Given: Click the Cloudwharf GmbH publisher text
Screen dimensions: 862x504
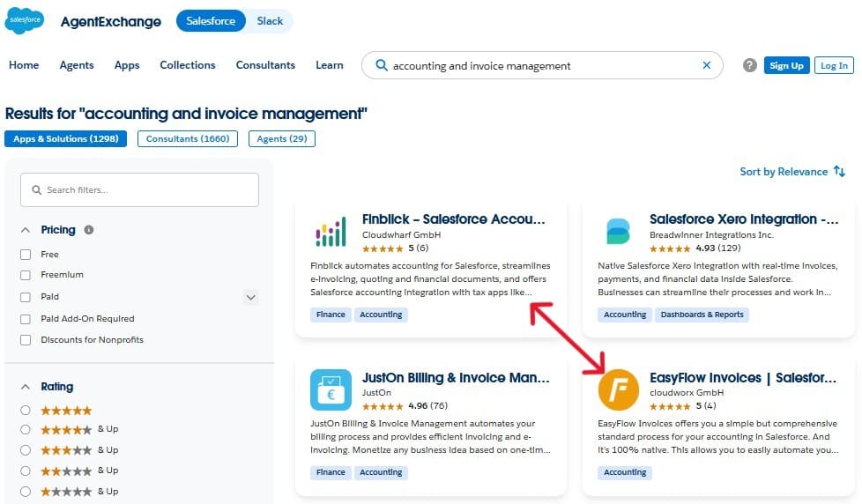Looking at the screenshot, I should tap(401, 234).
